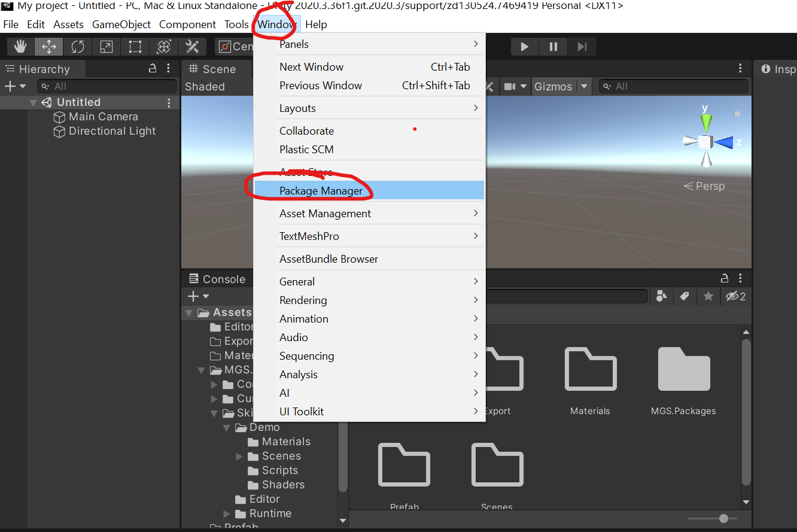Image resolution: width=797 pixels, height=532 pixels.
Task: Expand the Panels submenu
Action: click(369, 44)
